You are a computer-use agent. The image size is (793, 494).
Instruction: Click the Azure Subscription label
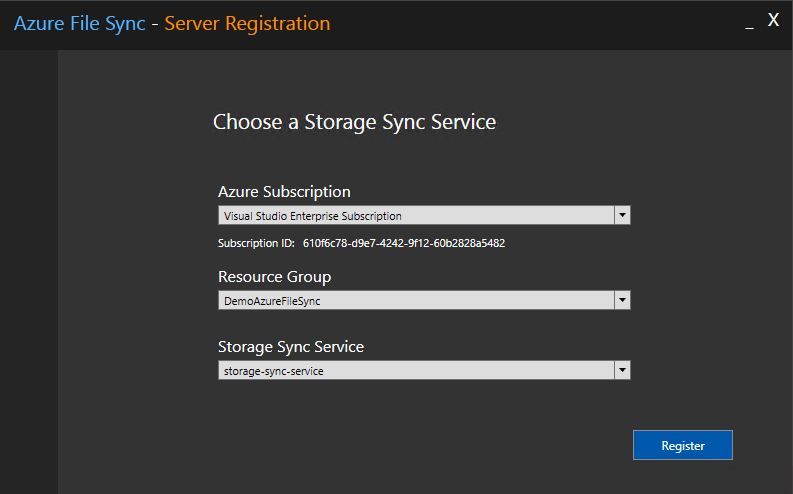coord(284,191)
